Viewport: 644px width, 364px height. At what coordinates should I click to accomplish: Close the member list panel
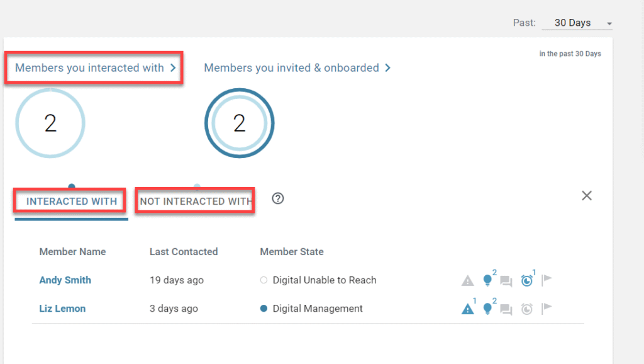click(x=586, y=196)
